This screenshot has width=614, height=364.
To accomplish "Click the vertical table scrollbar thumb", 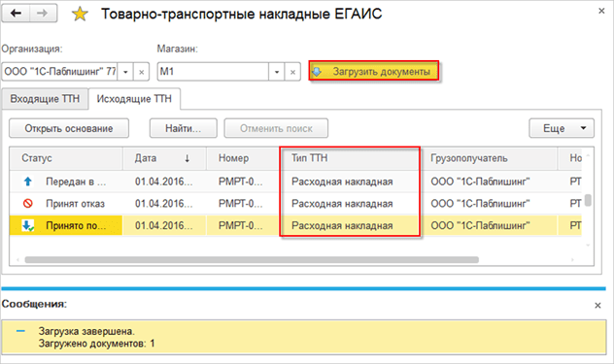I will pyautogui.click(x=588, y=200).
